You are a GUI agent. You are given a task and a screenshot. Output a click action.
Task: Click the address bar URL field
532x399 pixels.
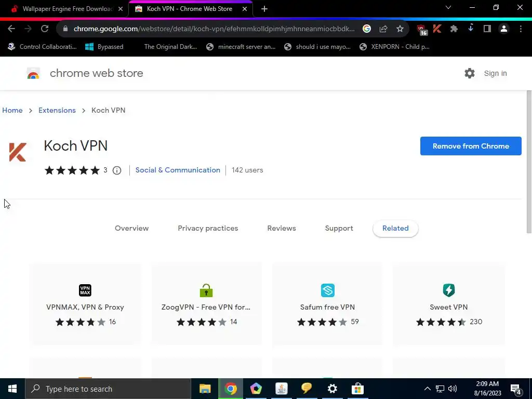pyautogui.click(x=214, y=29)
